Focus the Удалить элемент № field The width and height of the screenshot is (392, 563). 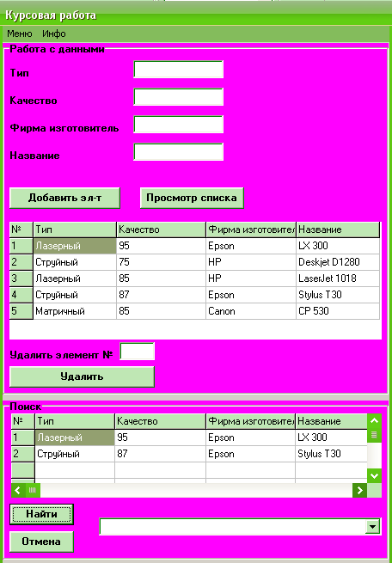[x=138, y=352]
